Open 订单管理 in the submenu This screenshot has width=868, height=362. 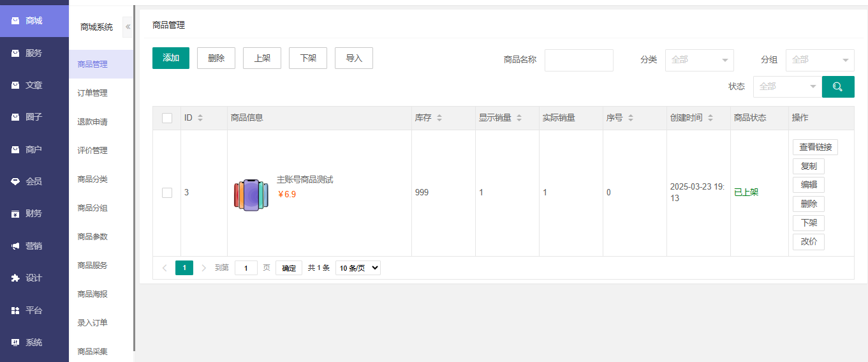point(92,93)
